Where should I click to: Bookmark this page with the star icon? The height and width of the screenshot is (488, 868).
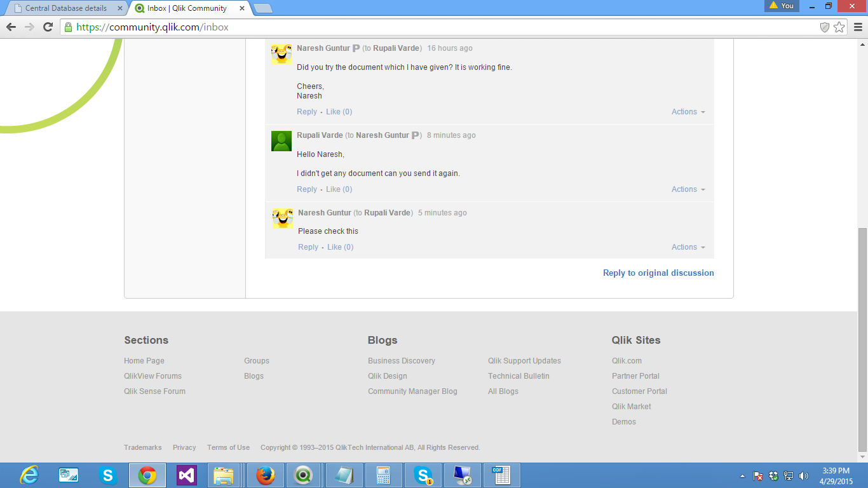(839, 27)
